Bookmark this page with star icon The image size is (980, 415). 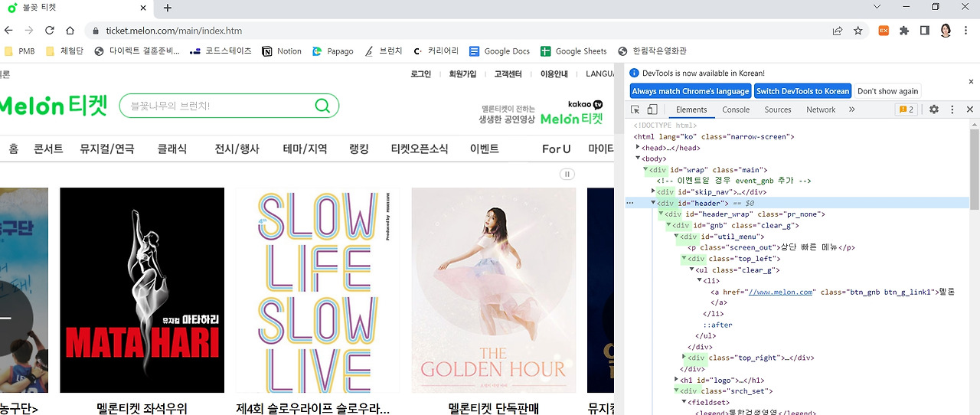[858, 31]
